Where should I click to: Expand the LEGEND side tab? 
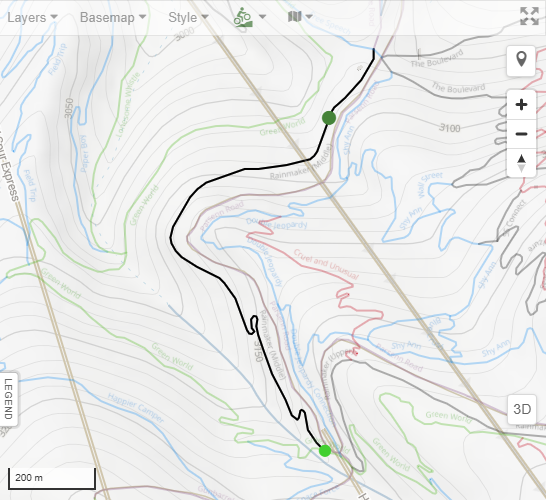(8, 399)
